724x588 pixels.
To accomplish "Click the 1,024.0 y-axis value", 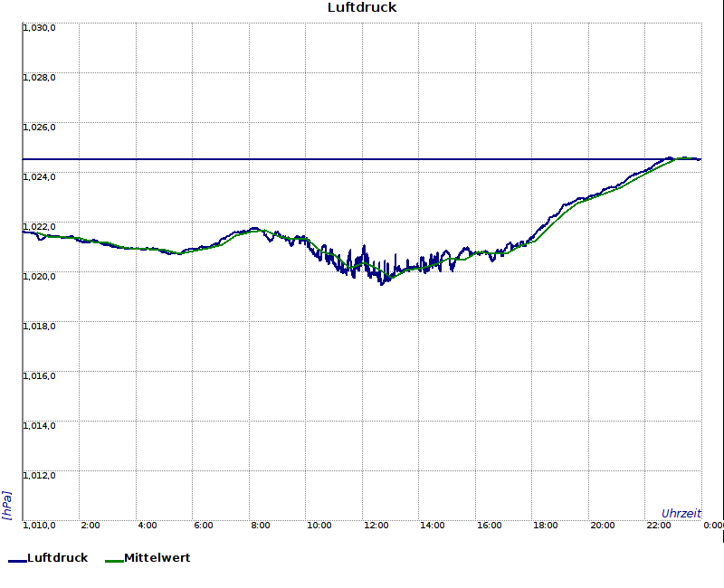I will click(39, 176).
